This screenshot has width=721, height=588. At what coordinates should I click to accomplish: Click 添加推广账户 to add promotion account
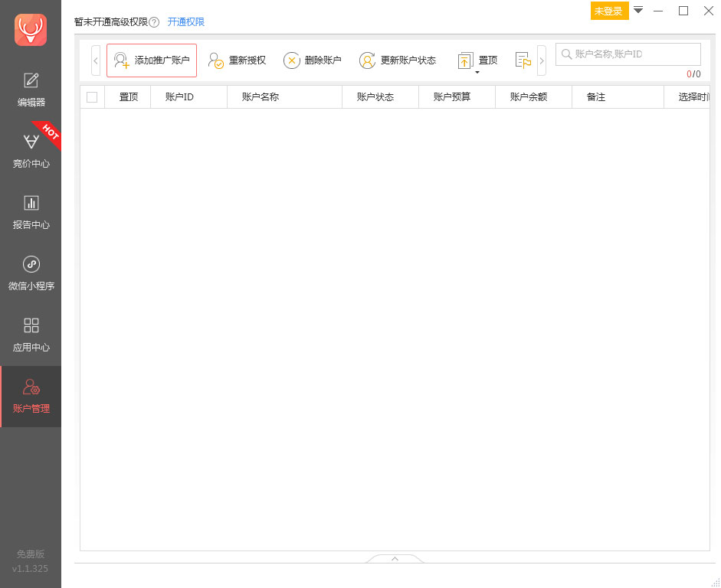point(151,60)
